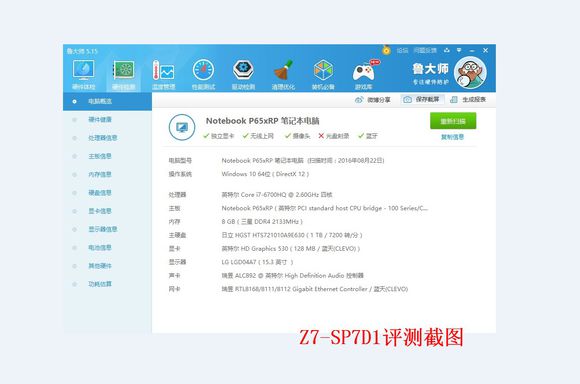Click the green 重新扫描 rescan button
The height and width of the screenshot is (384, 580).
(x=453, y=121)
